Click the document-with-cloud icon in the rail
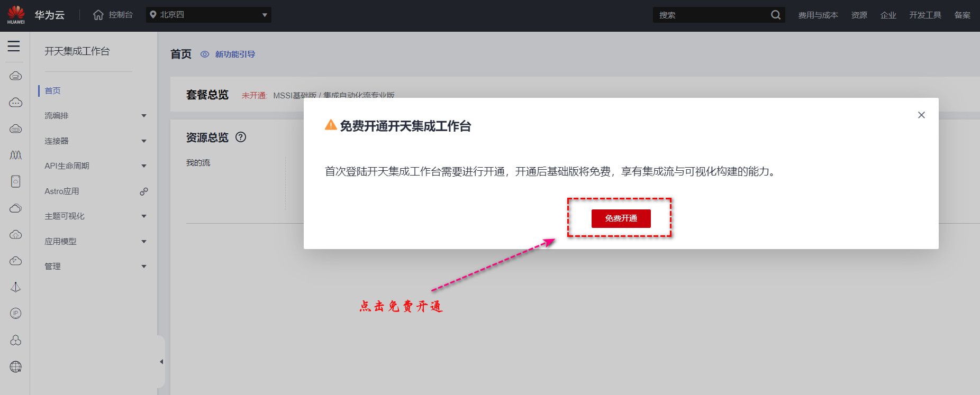Viewport: 980px width, 395px height. (x=16, y=181)
